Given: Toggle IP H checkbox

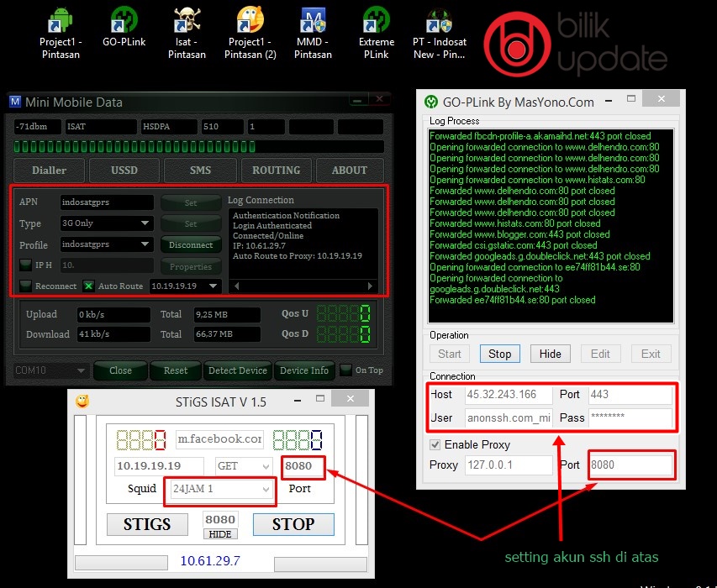Looking at the screenshot, I should (x=25, y=265).
